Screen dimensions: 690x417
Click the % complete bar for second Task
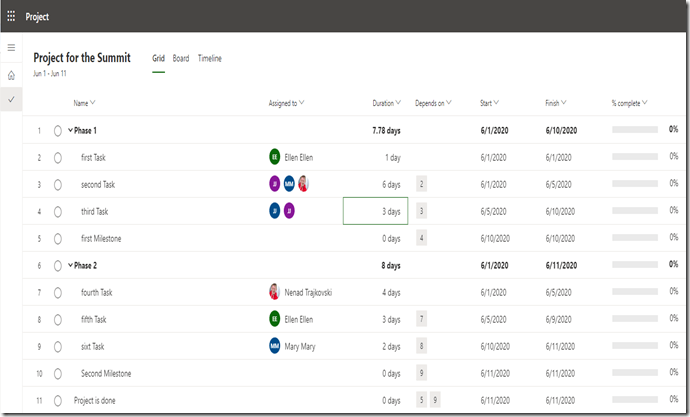pos(635,184)
